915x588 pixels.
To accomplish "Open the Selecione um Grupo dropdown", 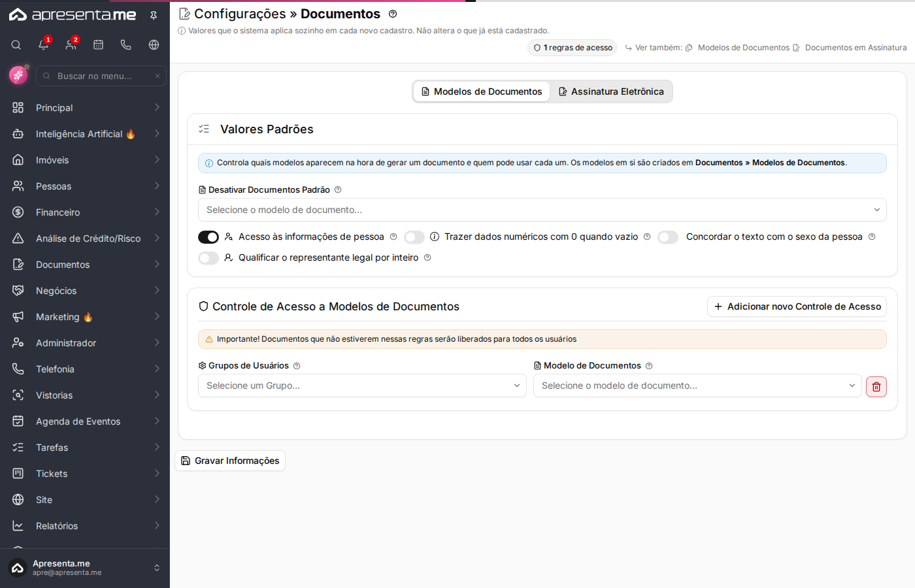I will click(362, 385).
